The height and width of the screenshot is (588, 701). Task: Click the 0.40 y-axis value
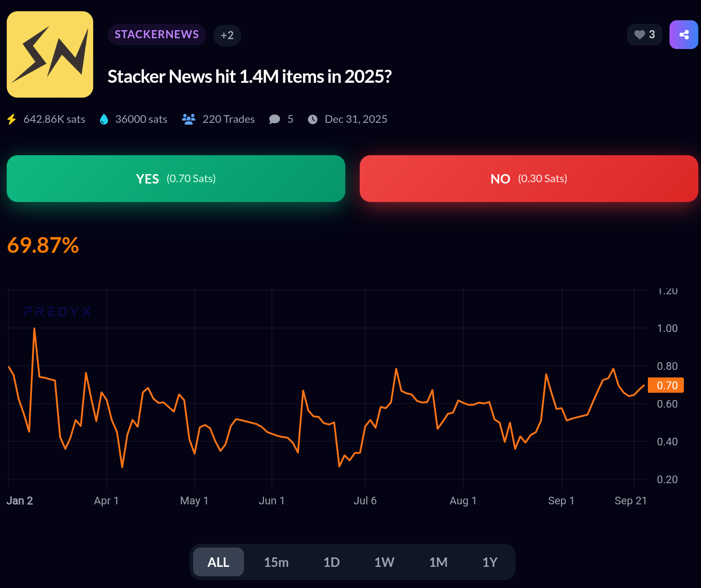(x=667, y=442)
